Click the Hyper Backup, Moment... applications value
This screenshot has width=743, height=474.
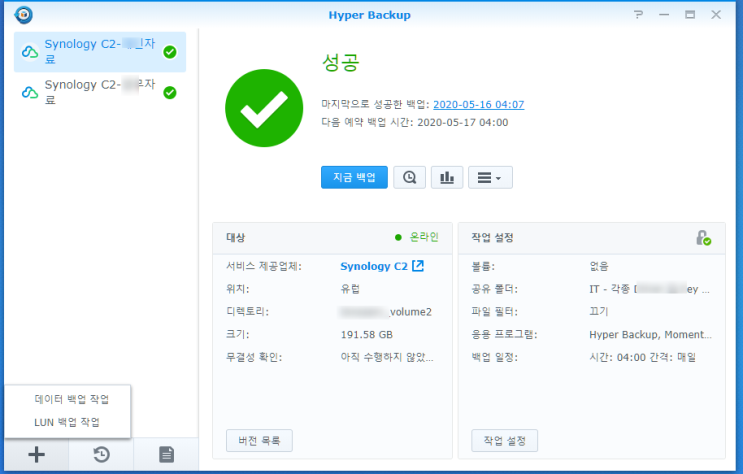[650, 334]
